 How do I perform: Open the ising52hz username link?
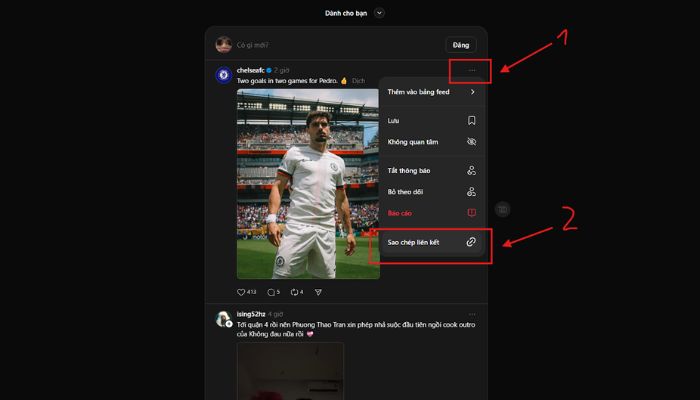(x=251, y=314)
